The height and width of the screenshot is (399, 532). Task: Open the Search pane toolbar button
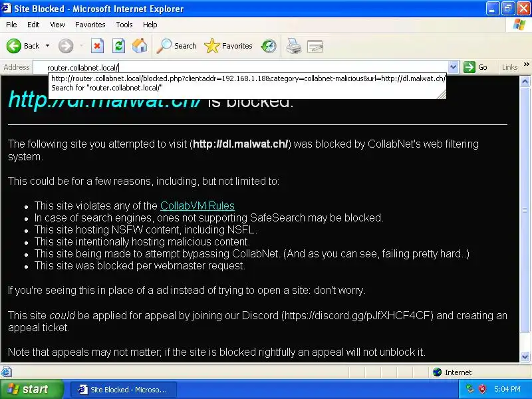(176, 46)
